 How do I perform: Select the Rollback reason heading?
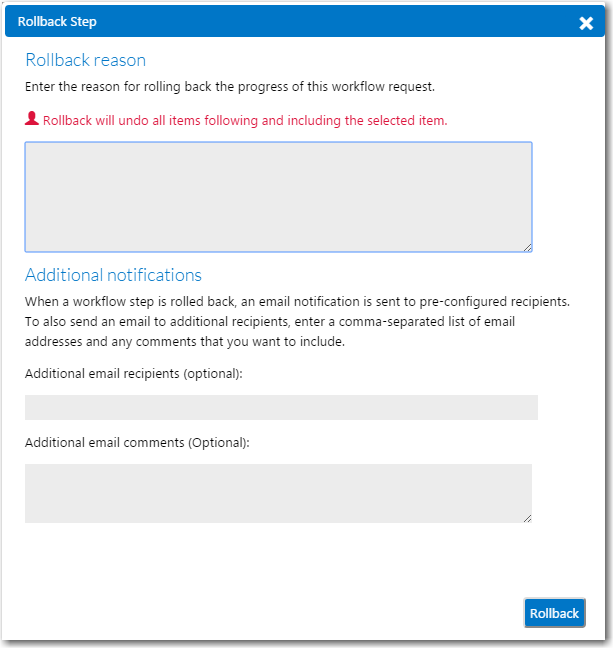tap(86, 60)
